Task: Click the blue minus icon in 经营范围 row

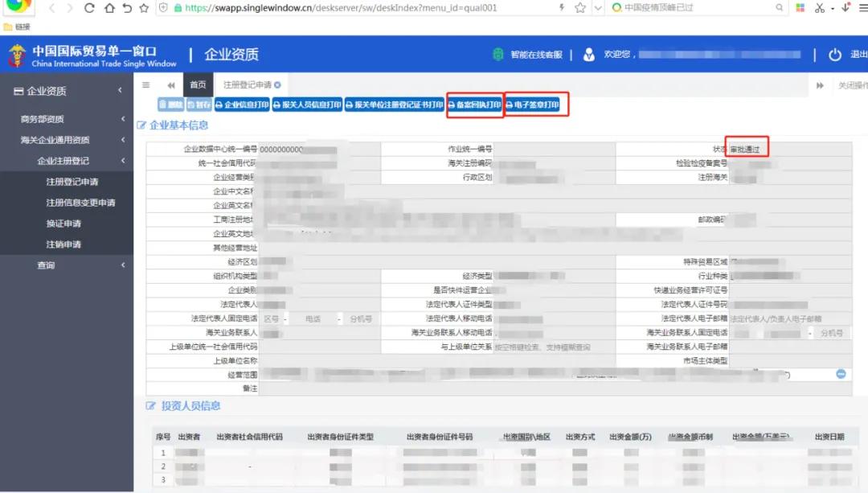Action: [841, 374]
